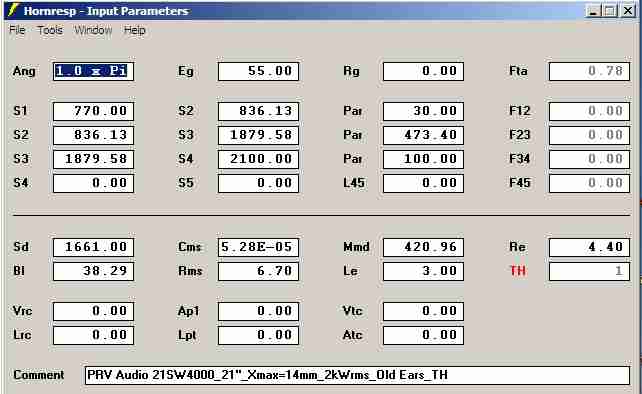Click the Comment field with PRV Audio text
This screenshot has height=394, width=642.
click(357, 375)
